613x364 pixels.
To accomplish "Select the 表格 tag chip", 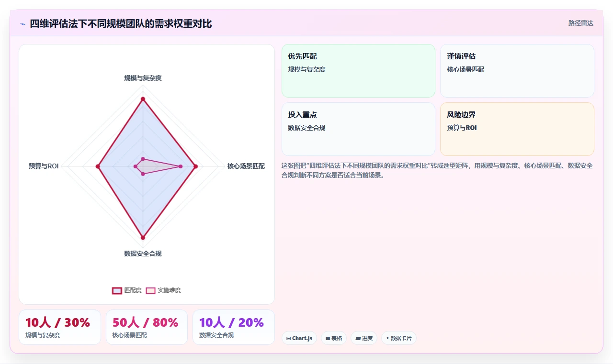I will [x=334, y=338].
